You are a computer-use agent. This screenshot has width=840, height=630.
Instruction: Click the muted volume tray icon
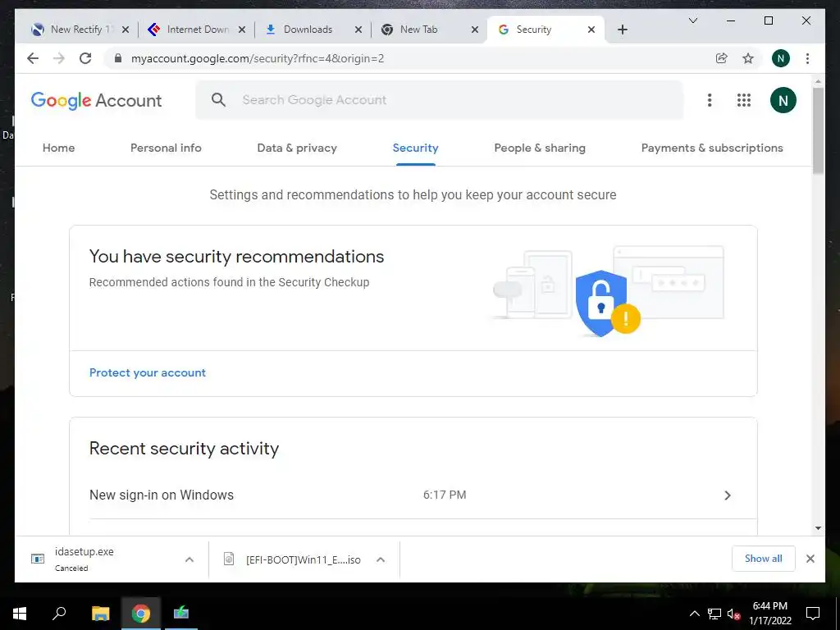734,614
